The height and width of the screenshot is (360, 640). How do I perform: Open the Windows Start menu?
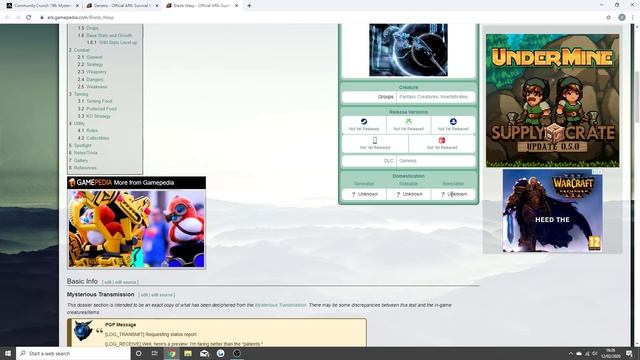8,353
